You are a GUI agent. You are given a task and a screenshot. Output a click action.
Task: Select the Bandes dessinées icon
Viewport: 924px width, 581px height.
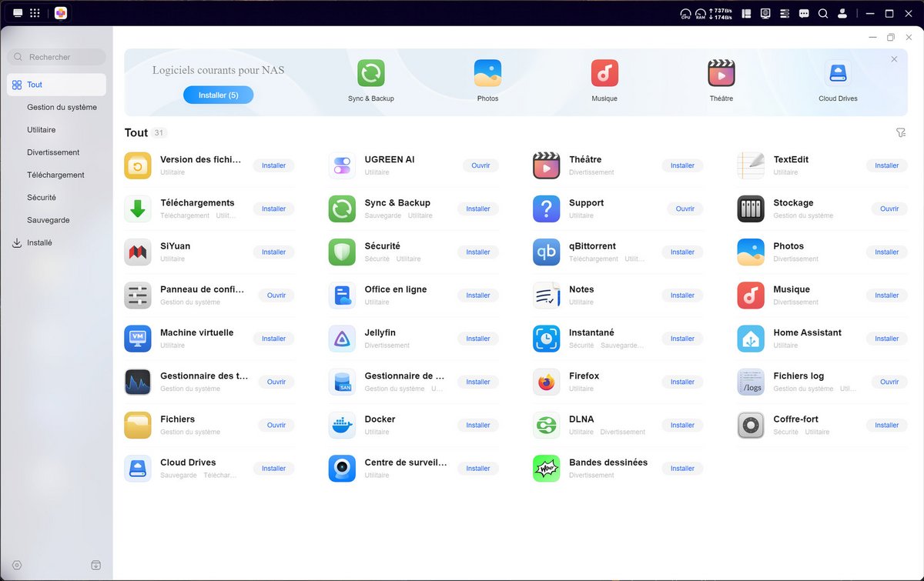tap(547, 468)
